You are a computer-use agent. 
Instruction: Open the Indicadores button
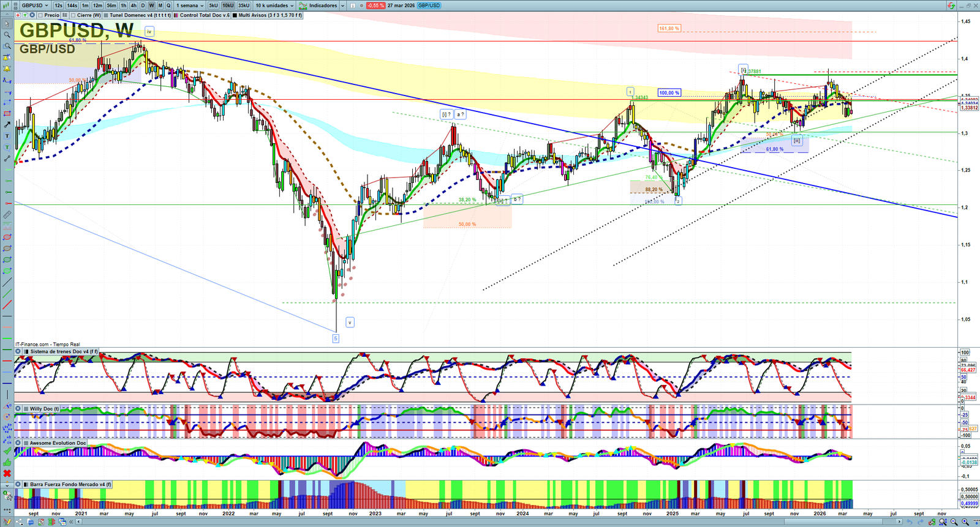click(x=318, y=6)
